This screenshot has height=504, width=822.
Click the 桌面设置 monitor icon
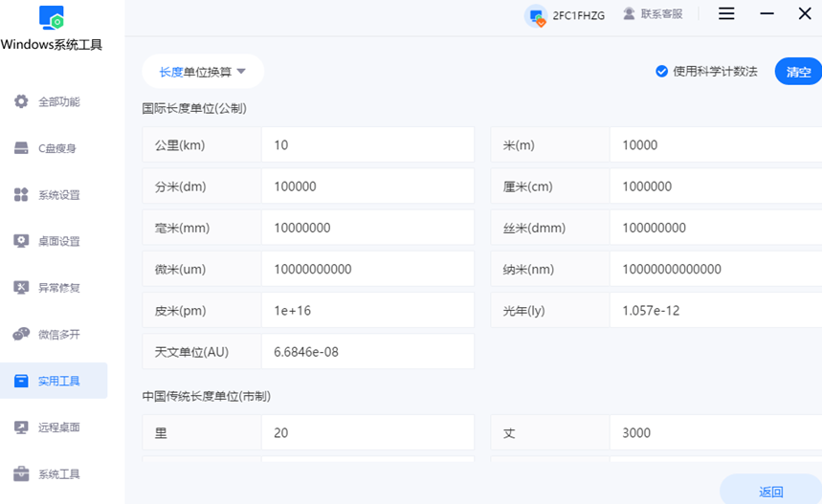21,241
